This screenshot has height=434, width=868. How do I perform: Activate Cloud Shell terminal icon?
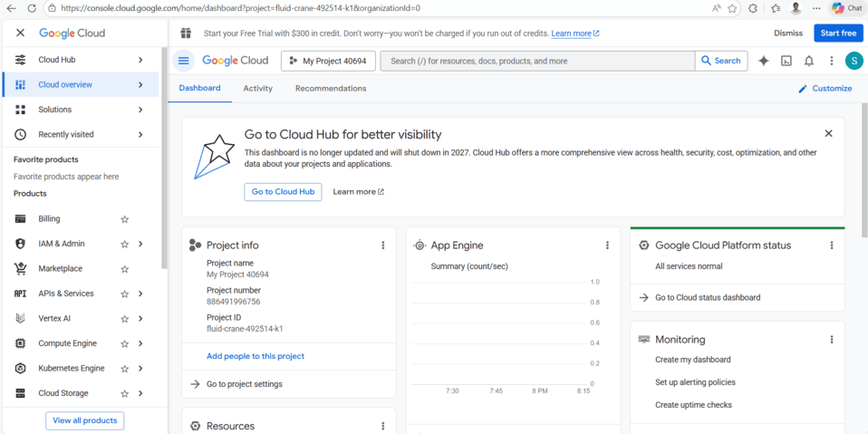[x=786, y=61]
